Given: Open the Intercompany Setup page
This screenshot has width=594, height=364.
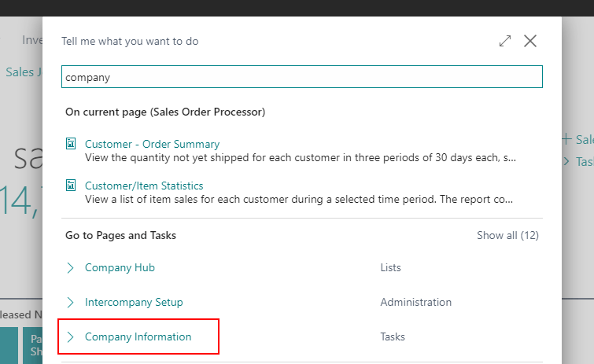Looking at the screenshot, I should pos(134,303).
